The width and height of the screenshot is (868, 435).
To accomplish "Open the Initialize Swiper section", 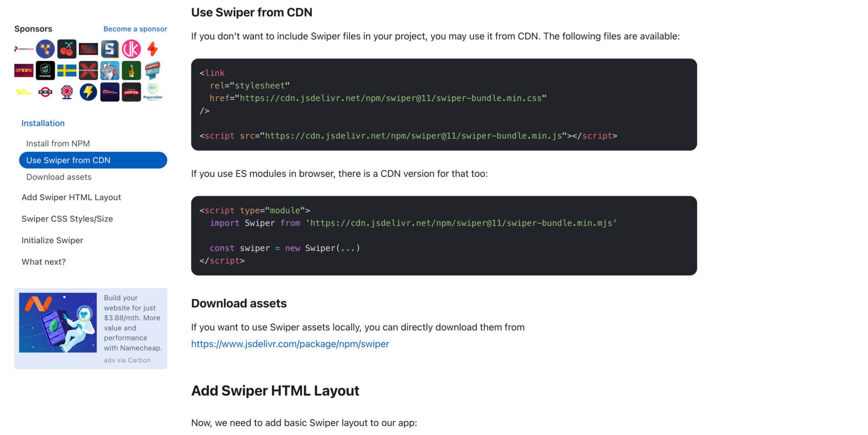I will [x=52, y=240].
